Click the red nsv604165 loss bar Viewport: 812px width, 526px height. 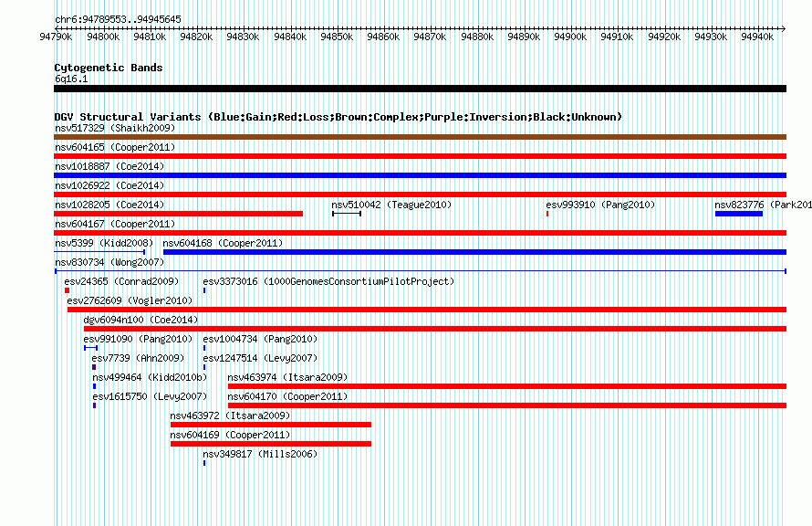coord(420,156)
